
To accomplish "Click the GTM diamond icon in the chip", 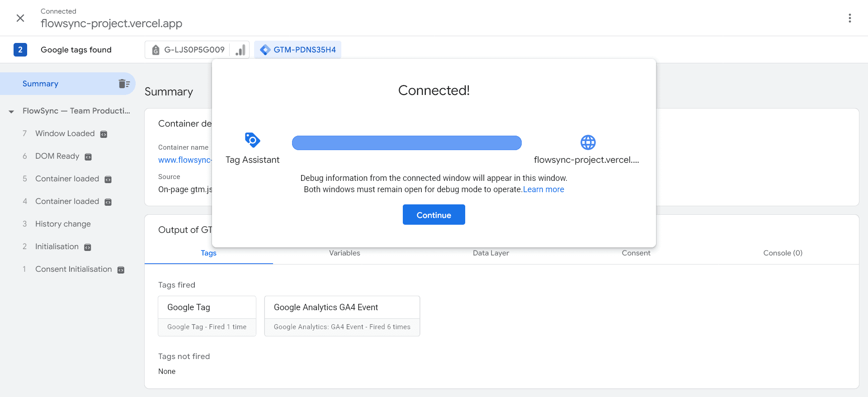I will 265,50.
